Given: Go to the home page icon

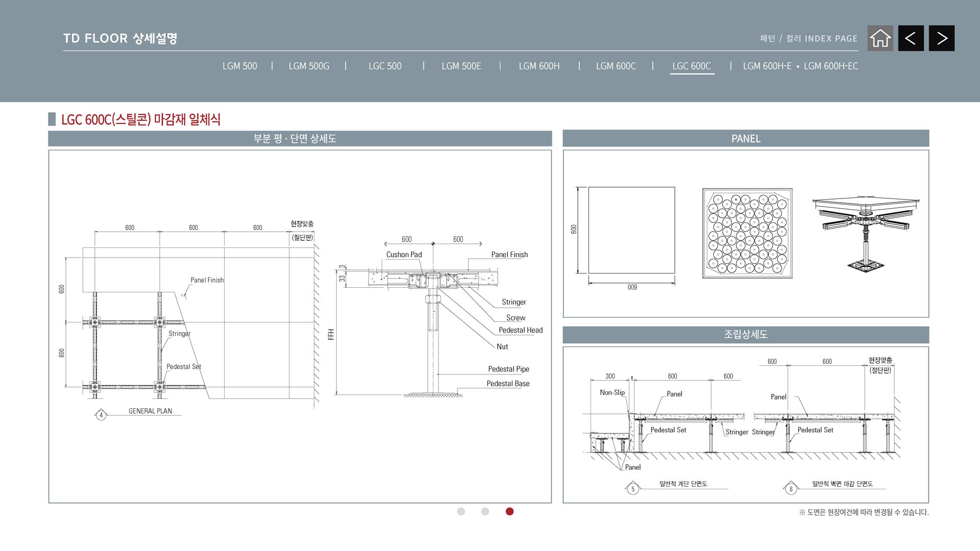Looking at the screenshot, I should pos(880,38).
